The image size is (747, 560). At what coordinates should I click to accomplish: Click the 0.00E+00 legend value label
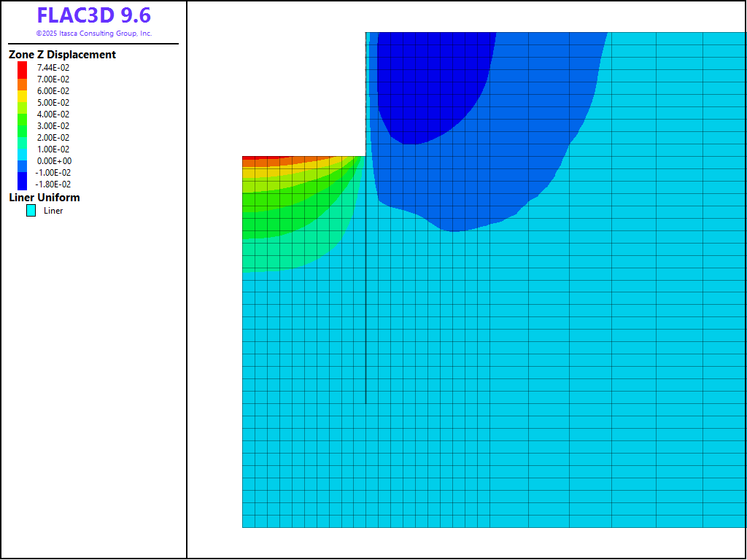(53, 161)
